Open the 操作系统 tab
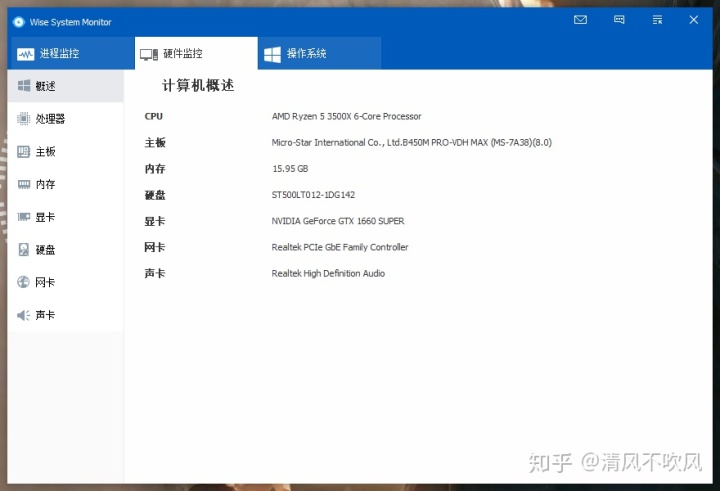Screen dimensions: 720x491 tap(320, 53)
